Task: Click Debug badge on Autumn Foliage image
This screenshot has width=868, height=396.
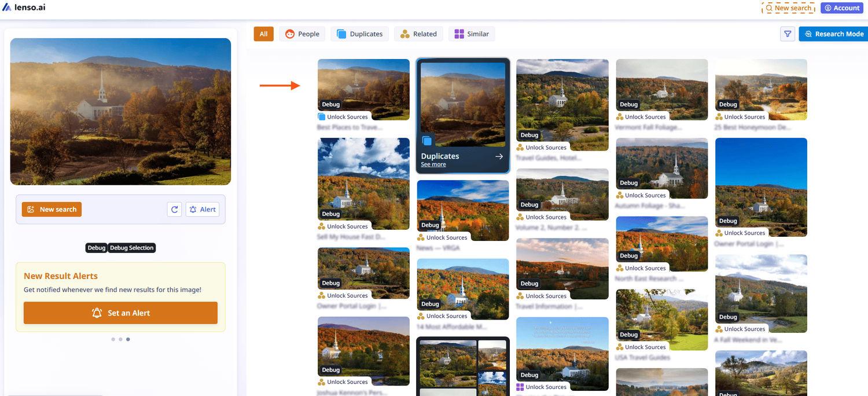Action: (x=629, y=183)
